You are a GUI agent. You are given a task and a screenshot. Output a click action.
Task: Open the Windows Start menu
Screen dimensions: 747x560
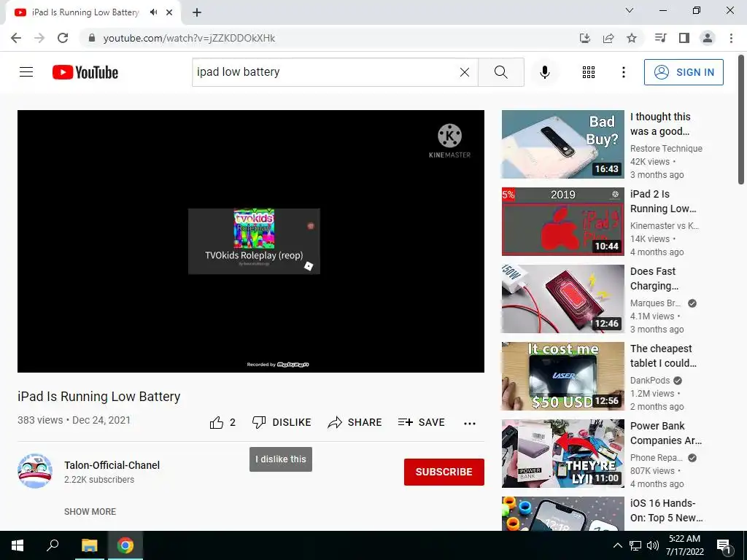pyautogui.click(x=18, y=545)
